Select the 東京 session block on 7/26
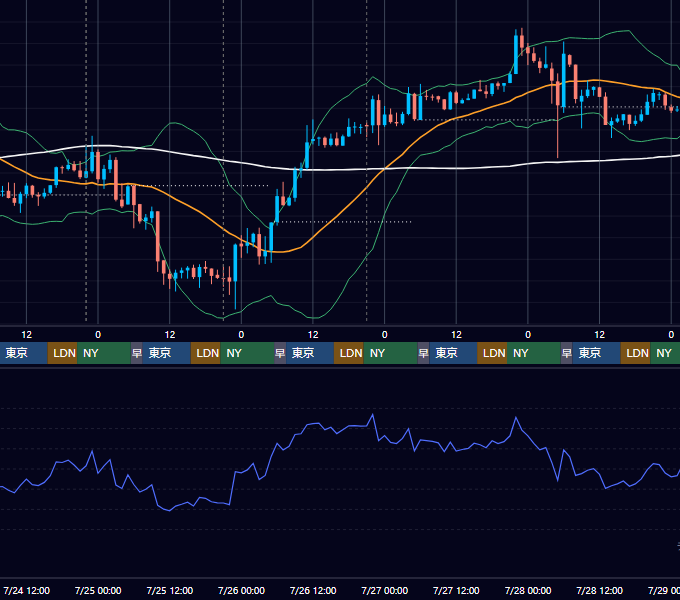Viewport: 680px width, 600px height. coord(310,353)
